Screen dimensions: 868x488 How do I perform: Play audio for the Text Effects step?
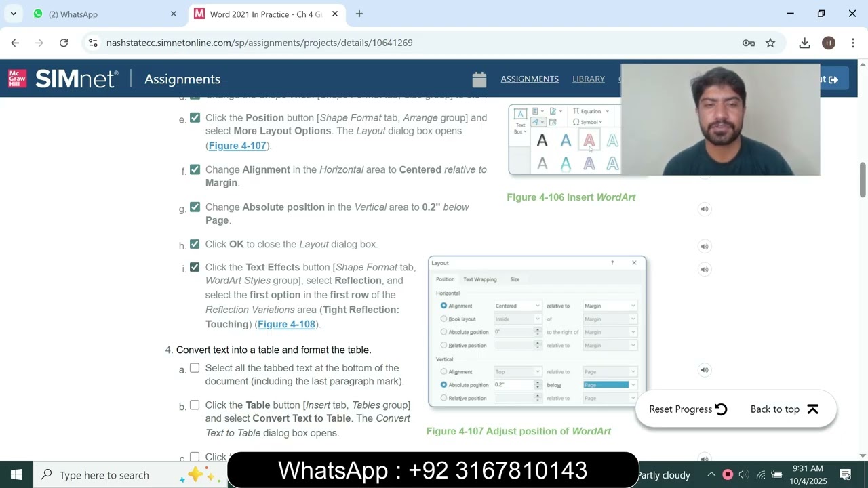pos(705,269)
